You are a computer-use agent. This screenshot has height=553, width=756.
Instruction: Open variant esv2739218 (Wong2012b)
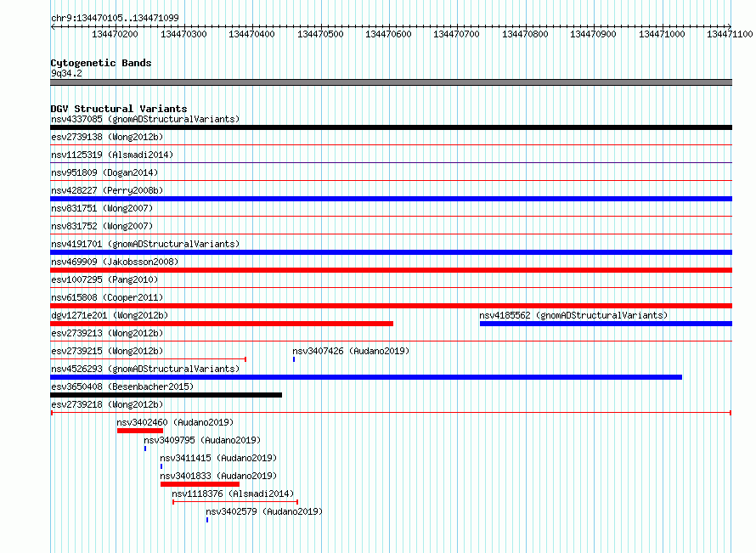[x=107, y=404]
